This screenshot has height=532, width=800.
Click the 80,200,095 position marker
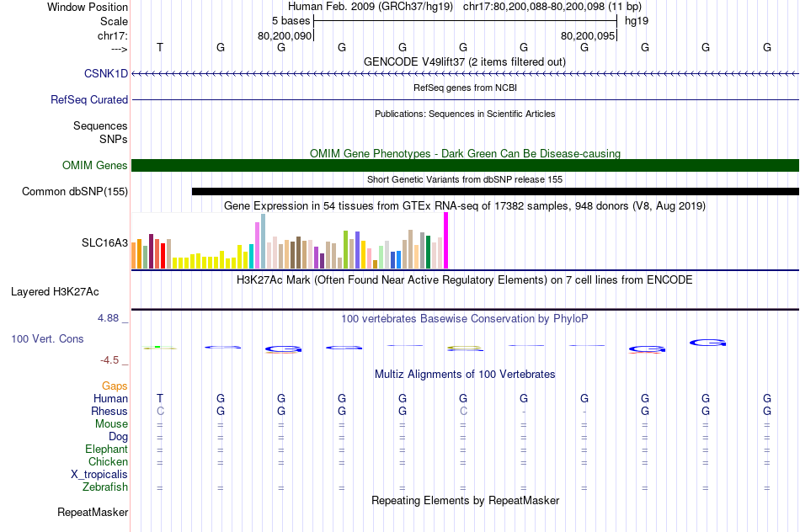[x=587, y=35]
